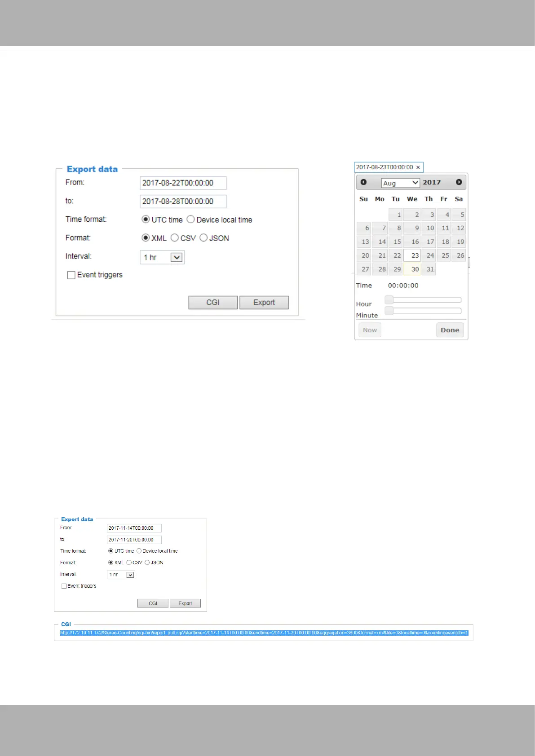
Task: Select day 6 in the calendar
Action: (364, 228)
